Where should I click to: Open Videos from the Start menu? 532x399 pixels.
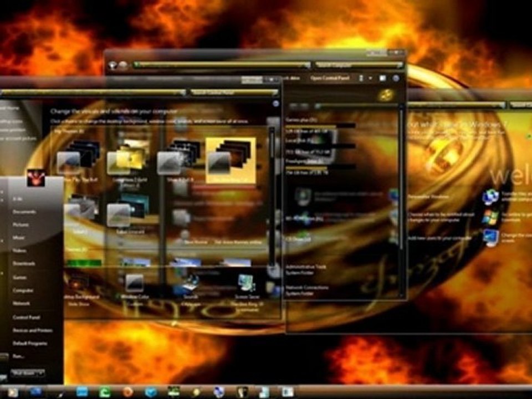click(x=19, y=250)
